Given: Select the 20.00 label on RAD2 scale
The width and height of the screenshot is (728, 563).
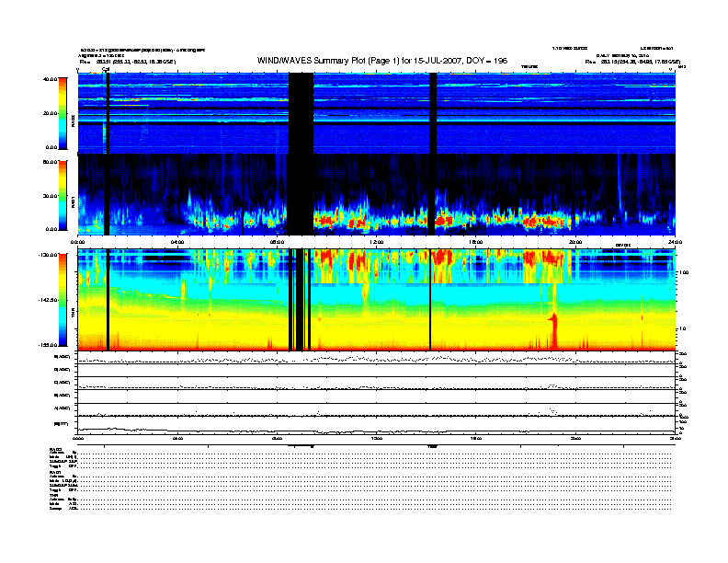Looking at the screenshot, I should 51,113.
